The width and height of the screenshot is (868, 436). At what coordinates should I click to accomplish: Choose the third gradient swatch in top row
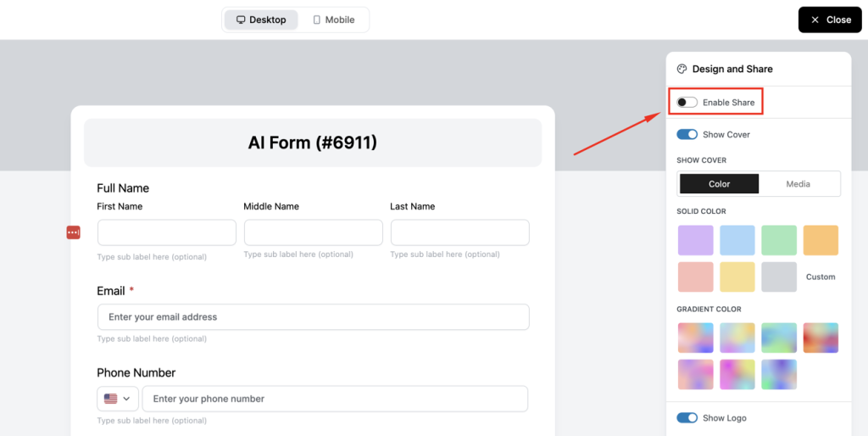[x=779, y=338]
